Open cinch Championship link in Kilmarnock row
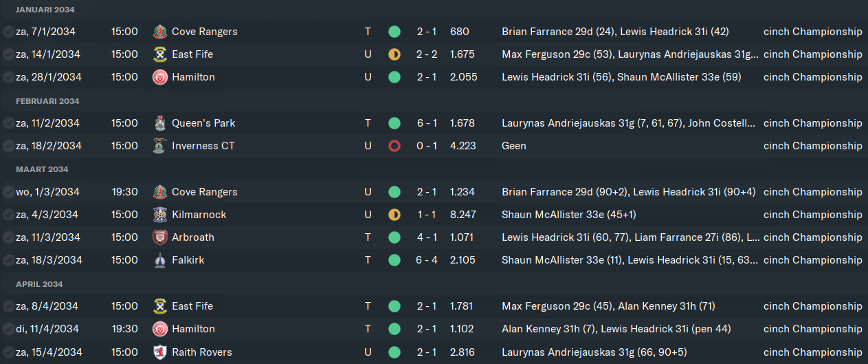The image size is (868, 364). pos(812,215)
